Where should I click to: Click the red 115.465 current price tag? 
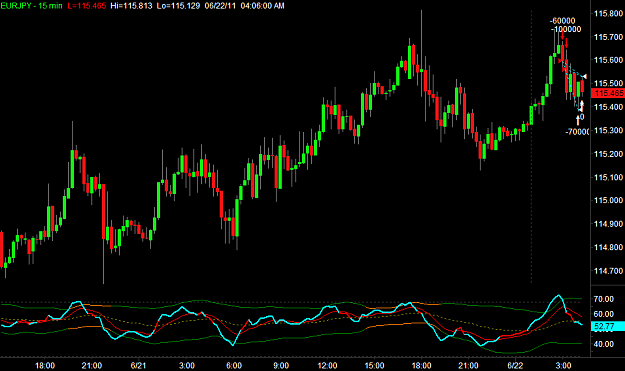(607, 93)
